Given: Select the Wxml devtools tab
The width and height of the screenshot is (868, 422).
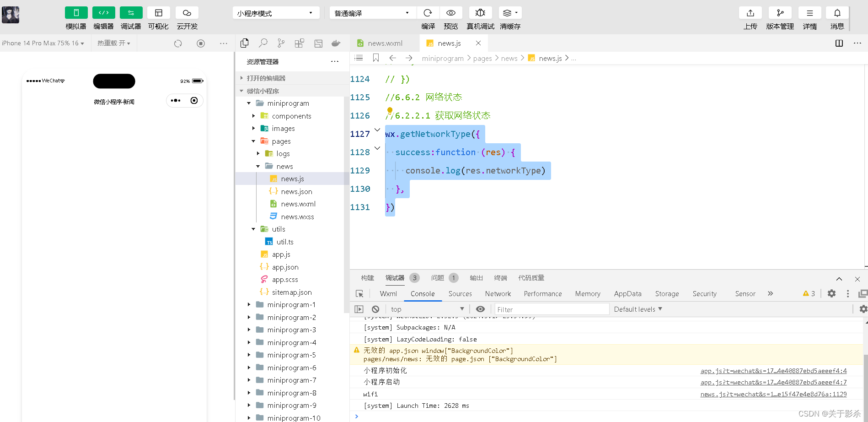Looking at the screenshot, I should [388, 294].
